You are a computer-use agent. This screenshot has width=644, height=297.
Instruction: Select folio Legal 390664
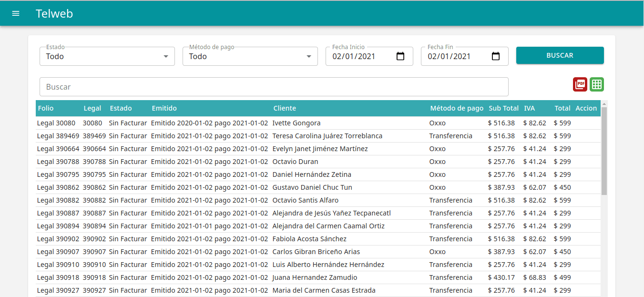coord(58,149)
